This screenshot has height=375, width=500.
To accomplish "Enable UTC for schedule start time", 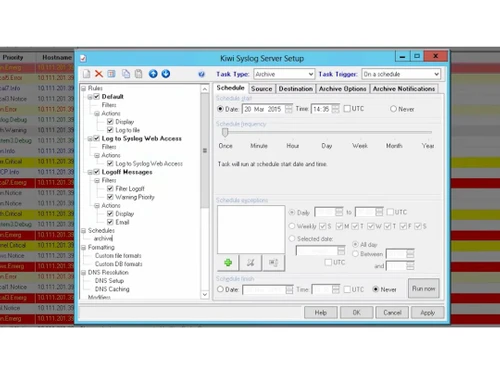I will pyautogui.click(x=347, y=109).
